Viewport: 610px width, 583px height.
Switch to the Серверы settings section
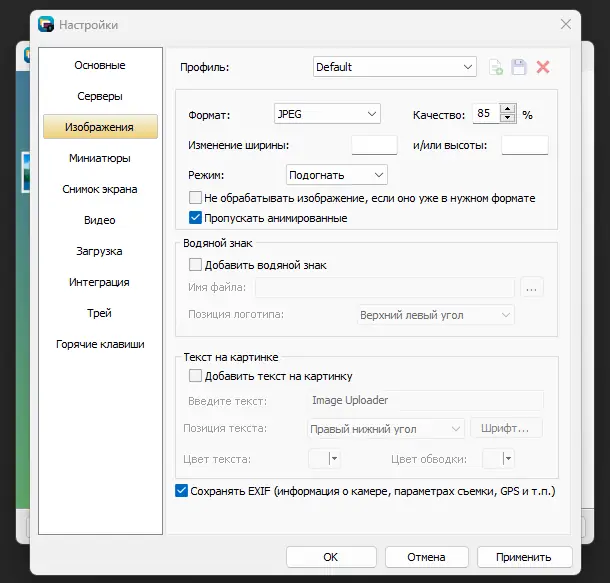coord(100,96)
